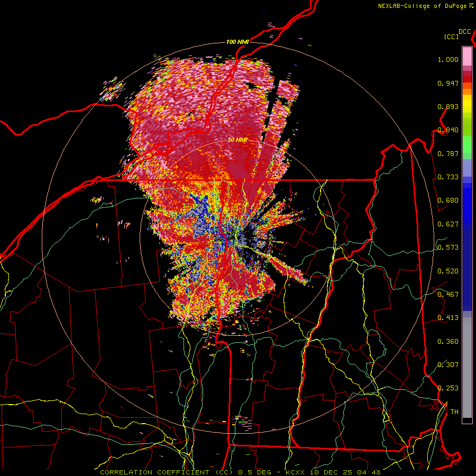
Task: Click the 0.893 color scale value
Action: click(448, 106)
